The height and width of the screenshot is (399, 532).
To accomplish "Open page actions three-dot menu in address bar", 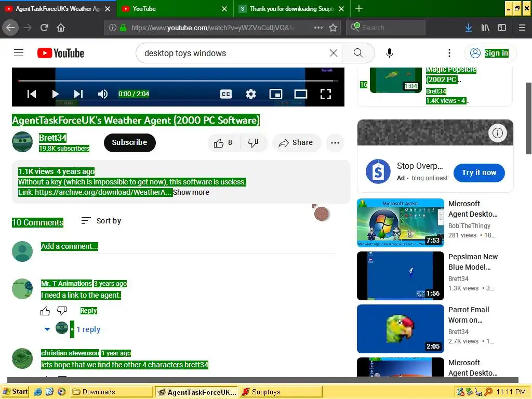I will click(x=318, y=28).
